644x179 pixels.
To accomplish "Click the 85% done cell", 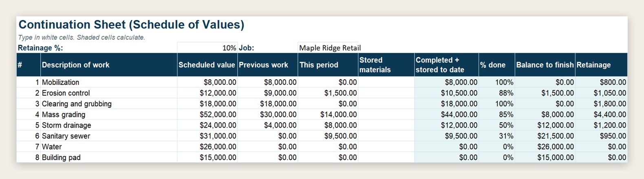I will [x=496, y=114].
